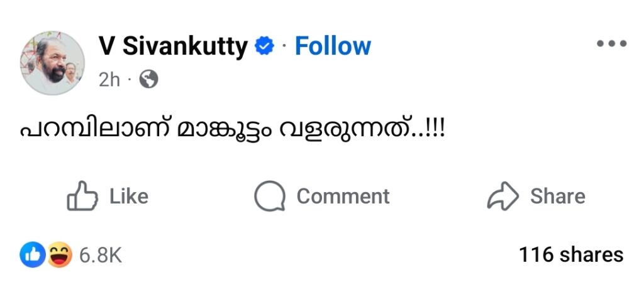Viewport: 644px width, 282px height.
Task: View the 6.8K reactions list
Action: [101, 255]
